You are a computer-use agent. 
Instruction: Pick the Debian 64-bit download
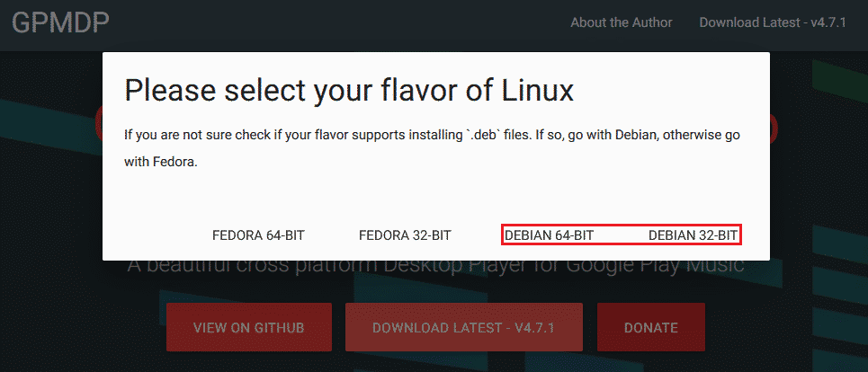pyautogui.click(x=549, y=235)
